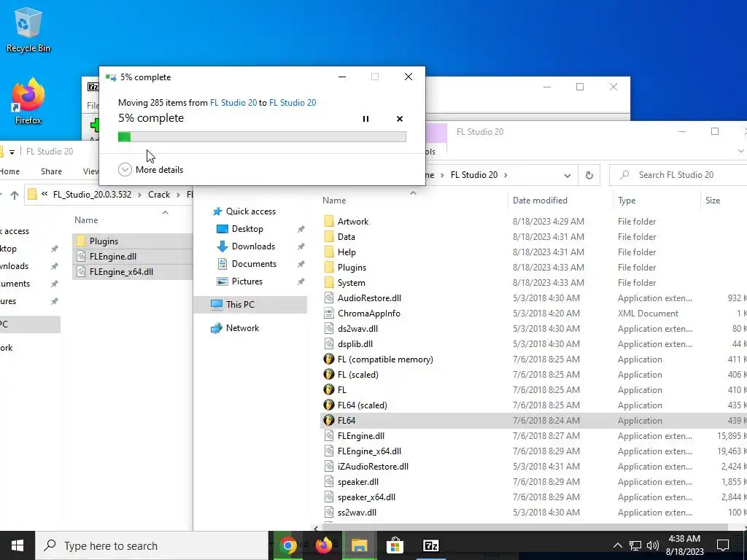Select the ChromaAppInfo XML file
Image resolution: width=747 pixels, height=560 pixels.
tap(368, 314)
